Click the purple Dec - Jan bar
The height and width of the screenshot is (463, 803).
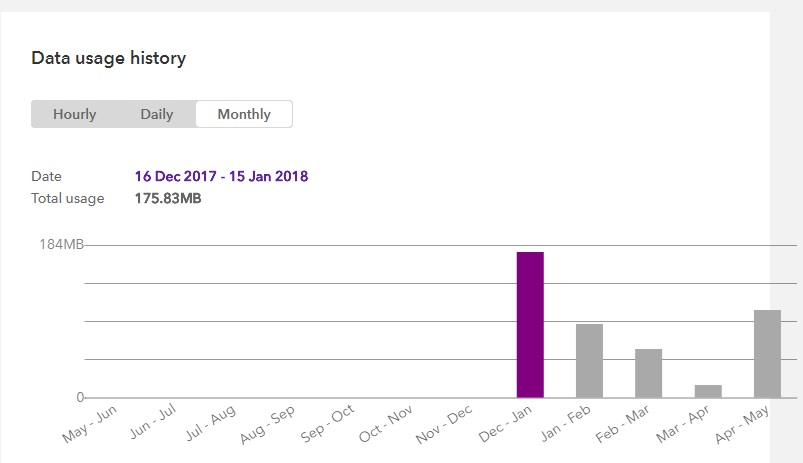coord(530,324)
